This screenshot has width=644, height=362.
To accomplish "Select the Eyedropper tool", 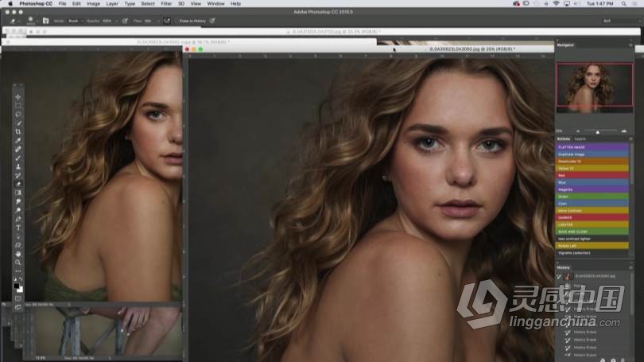I will (18, 141).
